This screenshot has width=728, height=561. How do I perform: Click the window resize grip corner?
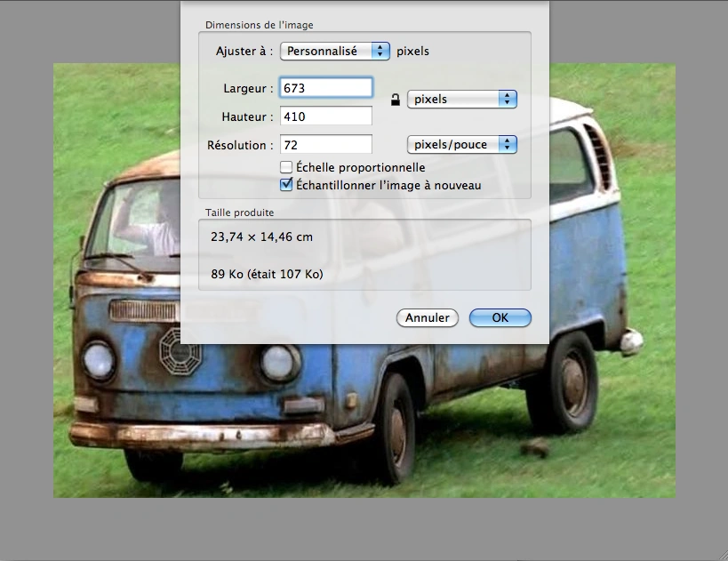(x=723, y=556)
